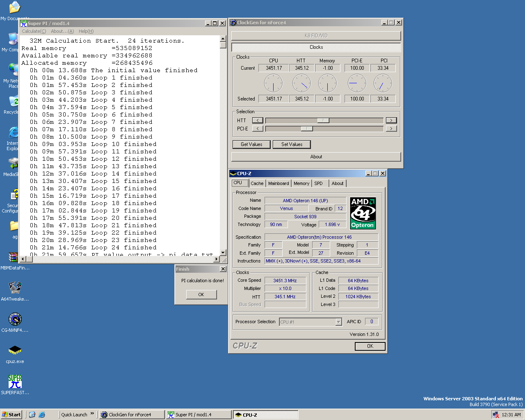Switch to the About tab in CPU-Z
The image size is (525, 420).
tap(338, 183)
